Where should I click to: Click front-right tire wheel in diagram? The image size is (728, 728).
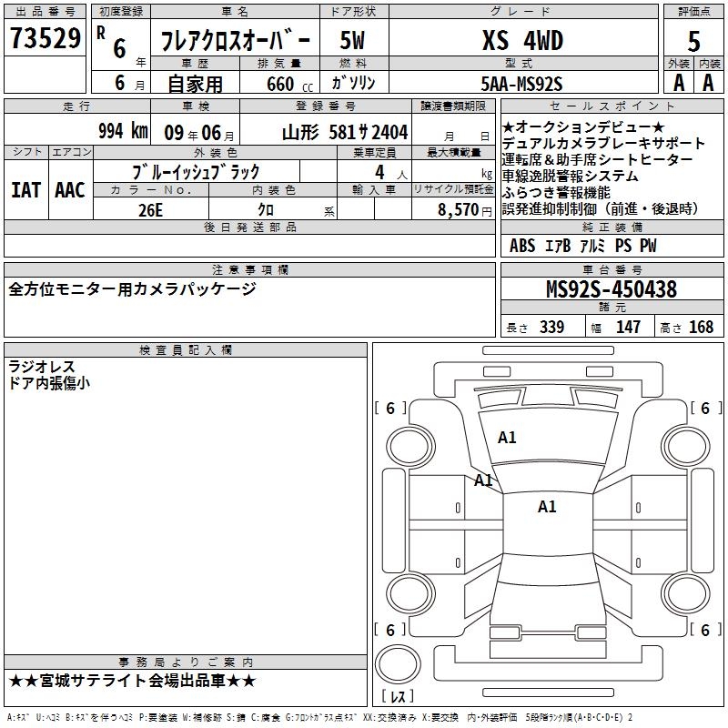686,448
